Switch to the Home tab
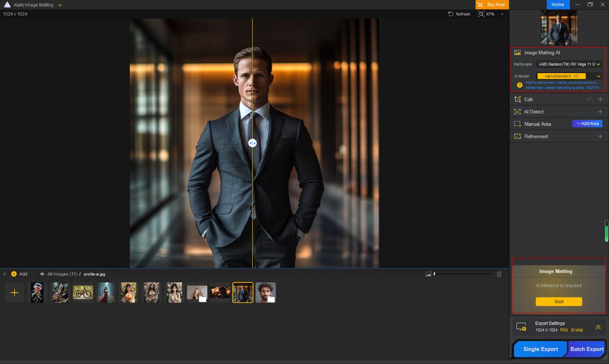609x364 pixels. click(x=558, y=4)
